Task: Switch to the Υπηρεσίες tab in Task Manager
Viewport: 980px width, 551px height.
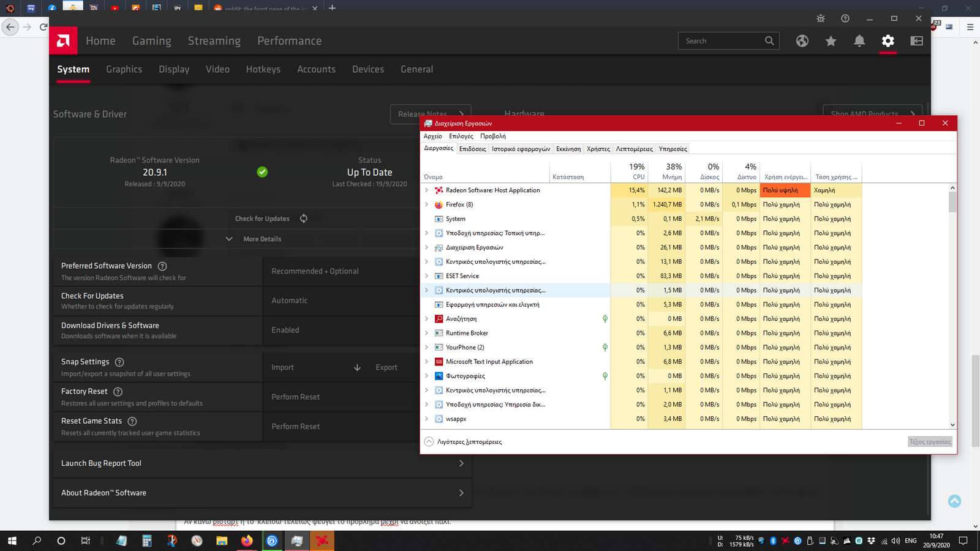Action: click(673, 149)
